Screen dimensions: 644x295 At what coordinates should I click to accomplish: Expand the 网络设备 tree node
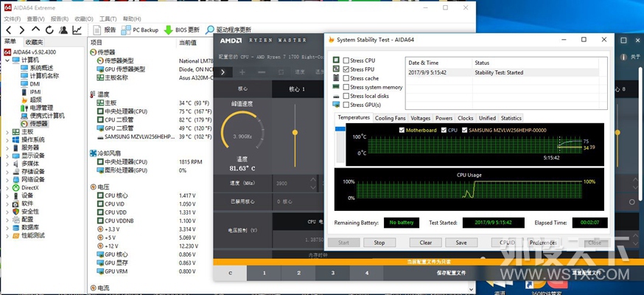click(7, 179)
